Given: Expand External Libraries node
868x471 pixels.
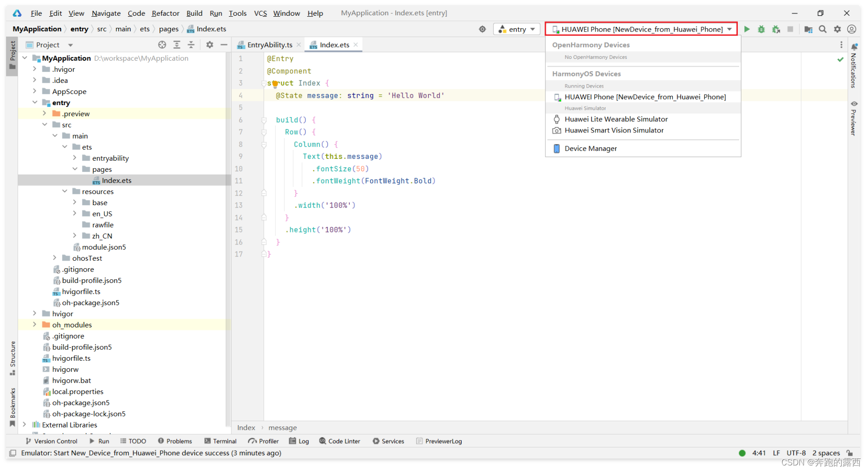Looking at the screenshot, I should click(x=25, y=425).
